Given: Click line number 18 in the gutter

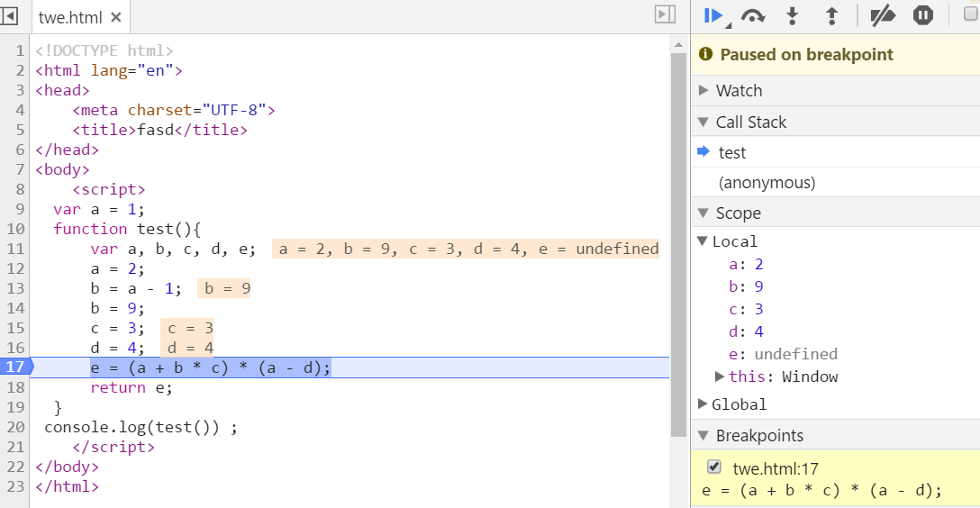Looking at the screenshot, I should click(x=15, y=387).
